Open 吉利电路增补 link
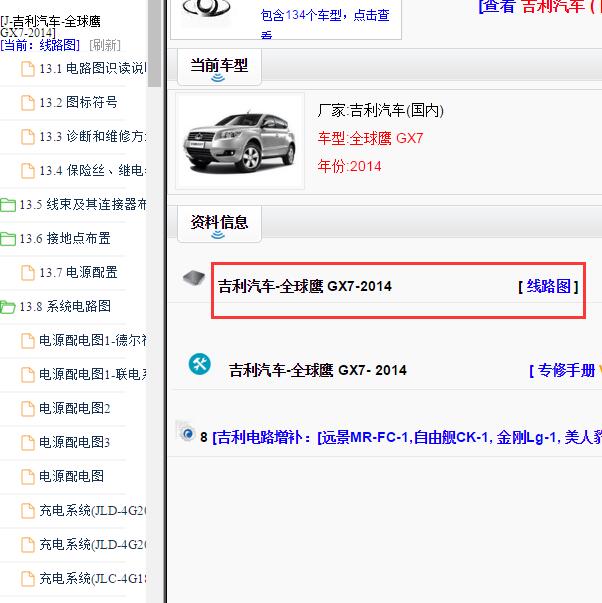The width and height of the screenshot is (602, 603). point(407,438)
